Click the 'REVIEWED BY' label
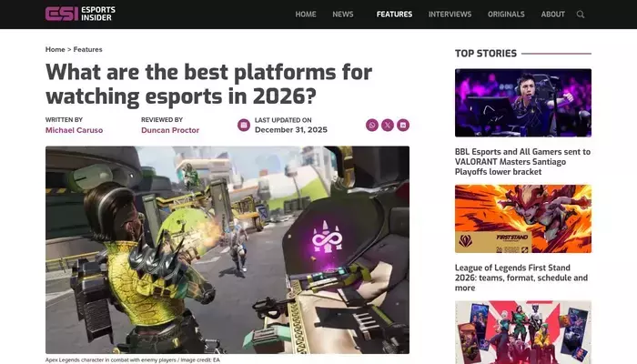Image resolution: width=637 pixels, height=364 pixels. click(162, 120)
